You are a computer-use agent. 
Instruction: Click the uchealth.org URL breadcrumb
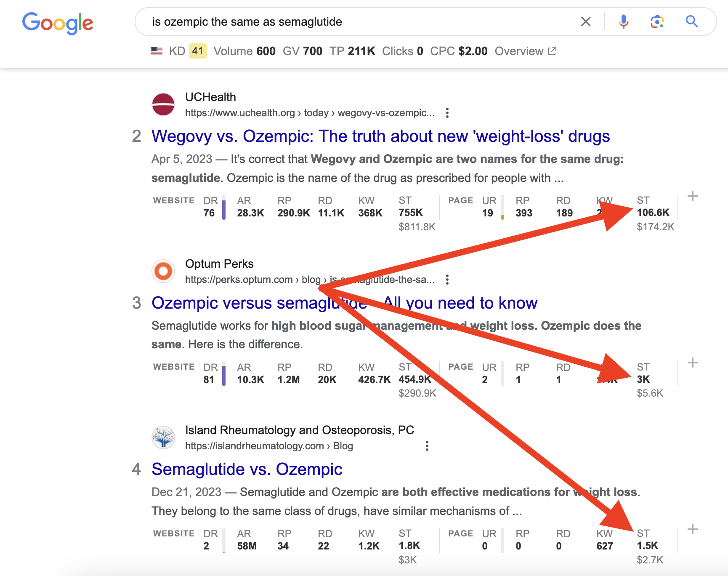point(310,113)
